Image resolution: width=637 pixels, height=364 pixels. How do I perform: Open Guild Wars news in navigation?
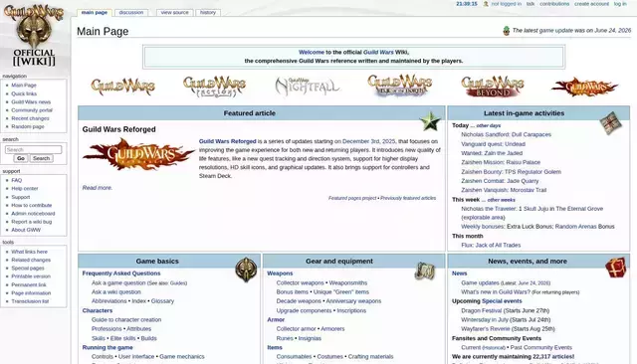(31, 101)
